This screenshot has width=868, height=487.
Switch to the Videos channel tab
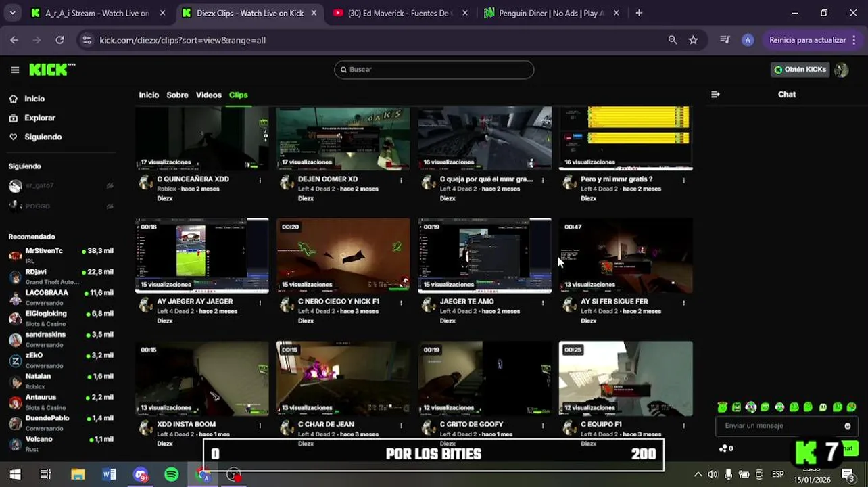pos(208,95)
